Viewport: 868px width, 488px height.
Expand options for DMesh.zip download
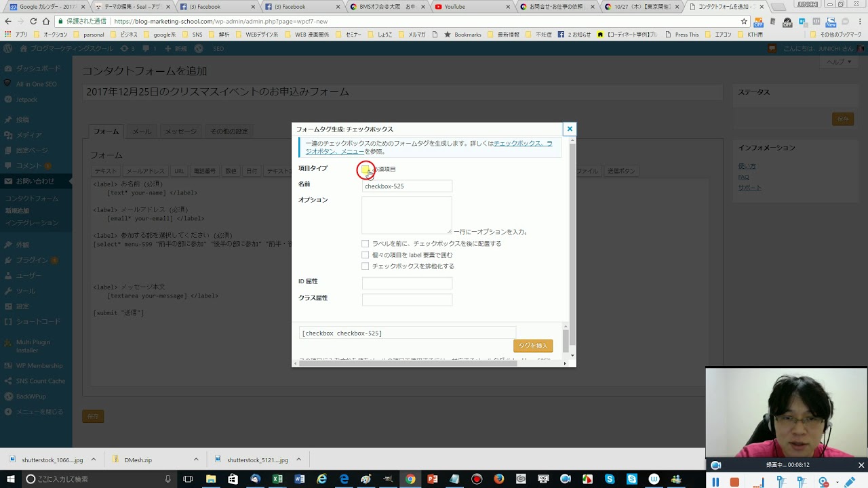pos(196,460)
